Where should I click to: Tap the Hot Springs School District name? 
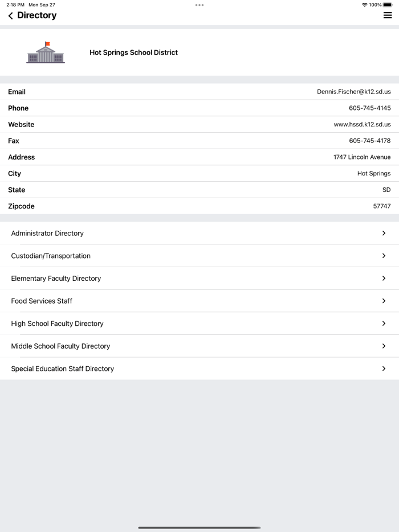[133, 52]
